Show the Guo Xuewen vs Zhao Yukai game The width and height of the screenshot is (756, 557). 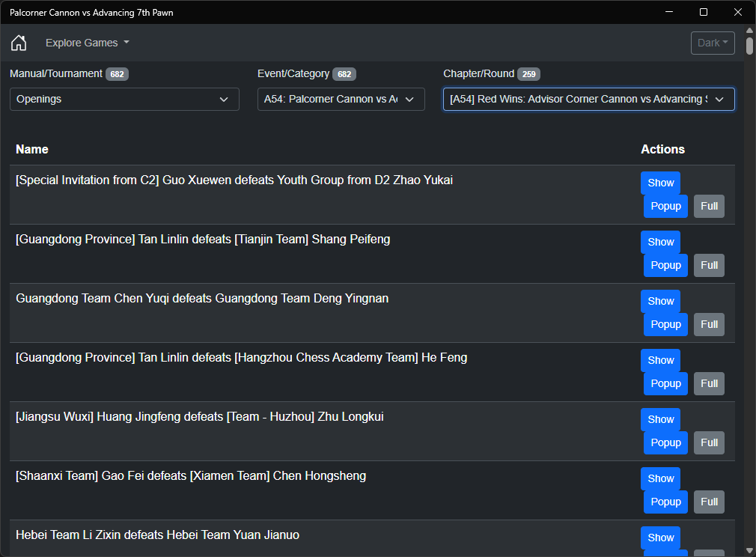click(x=660, y=183)
